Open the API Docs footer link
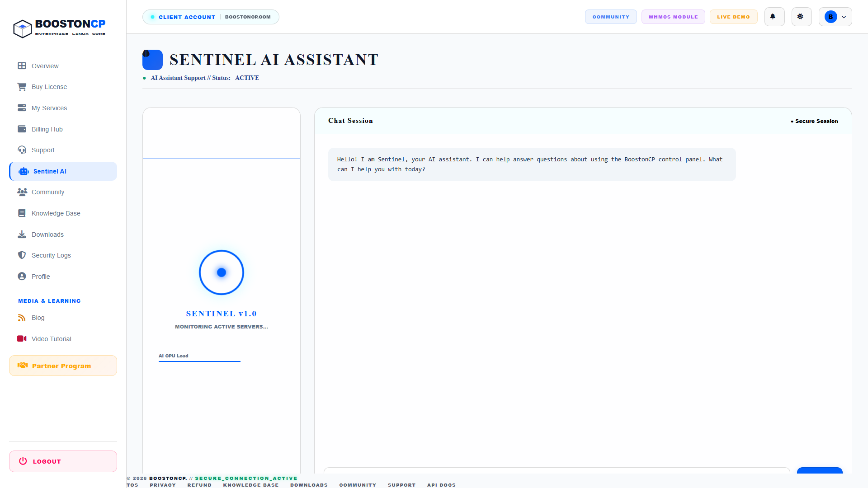The height and width of the screenshot is (488, 868). coord(441,485)
